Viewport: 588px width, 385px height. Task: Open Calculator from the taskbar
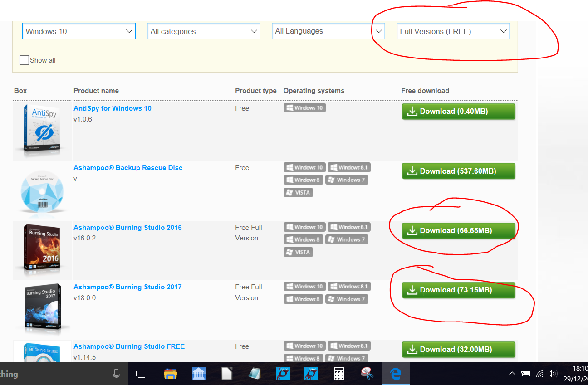pyautogui.click(x=339, y=374)
